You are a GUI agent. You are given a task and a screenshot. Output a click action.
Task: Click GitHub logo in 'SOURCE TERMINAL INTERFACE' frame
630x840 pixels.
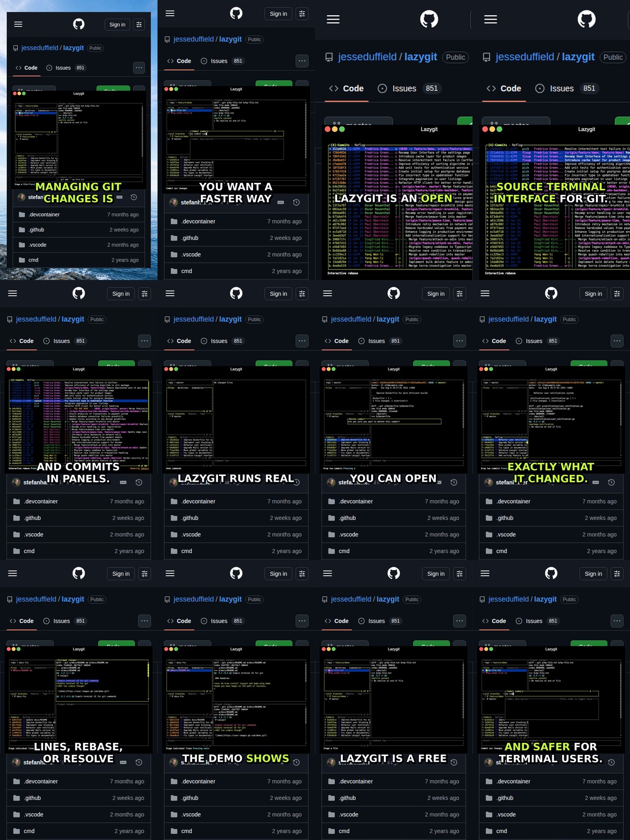click(x=586, y=19)
